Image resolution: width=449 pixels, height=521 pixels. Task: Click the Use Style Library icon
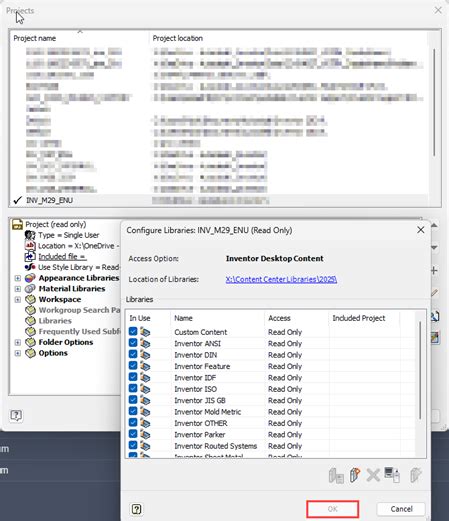[30, 267]
